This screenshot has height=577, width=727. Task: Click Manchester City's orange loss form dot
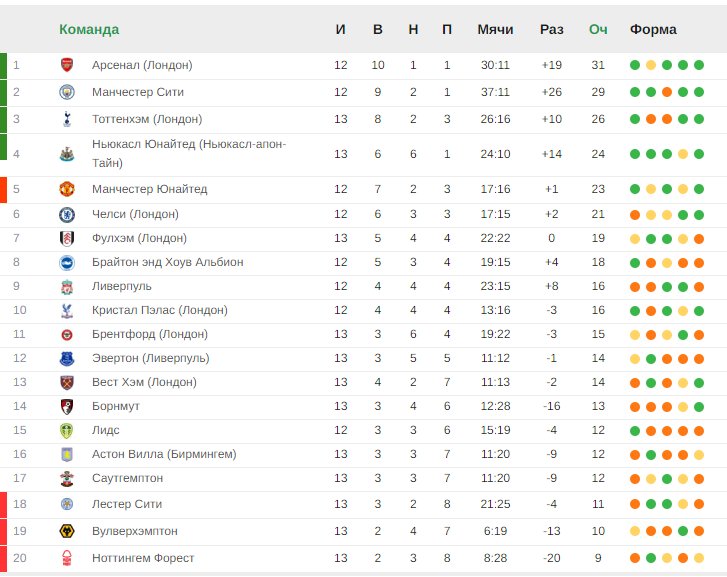667,92
